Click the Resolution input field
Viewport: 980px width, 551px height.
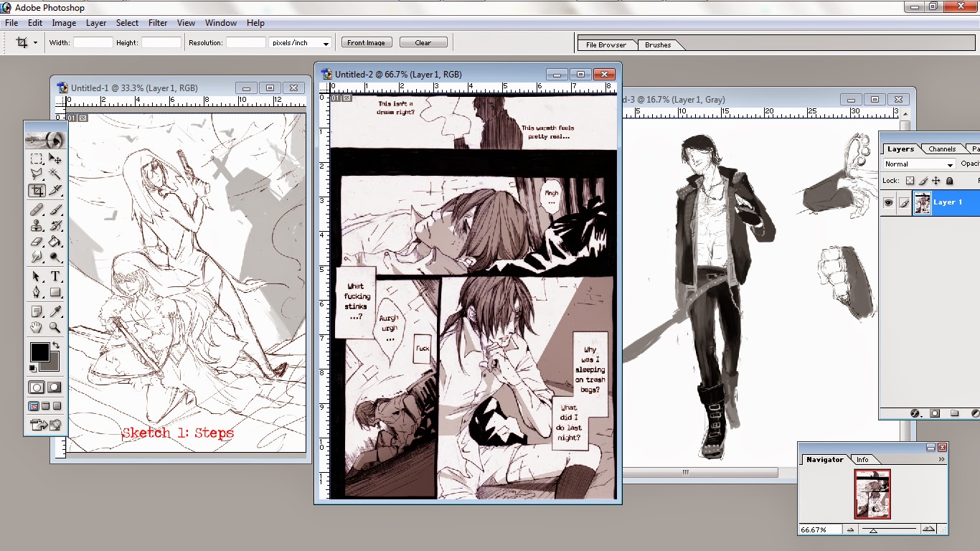click(246, 43)
